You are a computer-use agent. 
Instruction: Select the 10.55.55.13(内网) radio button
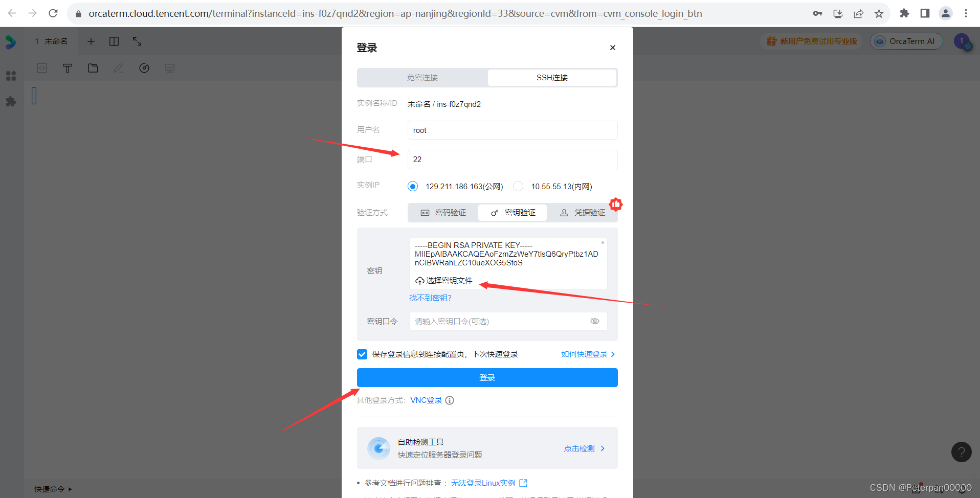pyautogui.click(x=518, y=186)
